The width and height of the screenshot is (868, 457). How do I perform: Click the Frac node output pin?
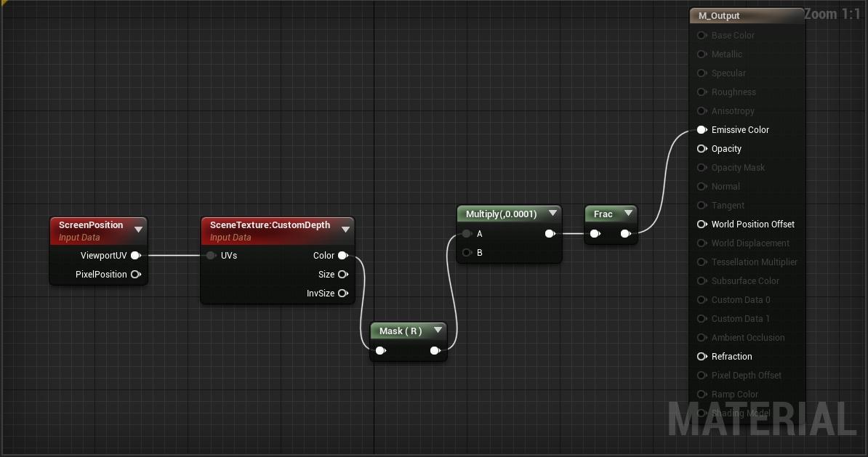625,233
